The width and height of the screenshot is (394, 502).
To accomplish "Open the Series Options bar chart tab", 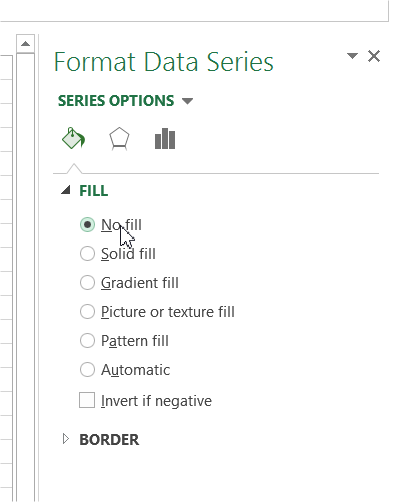I will (x=165, y=139).
